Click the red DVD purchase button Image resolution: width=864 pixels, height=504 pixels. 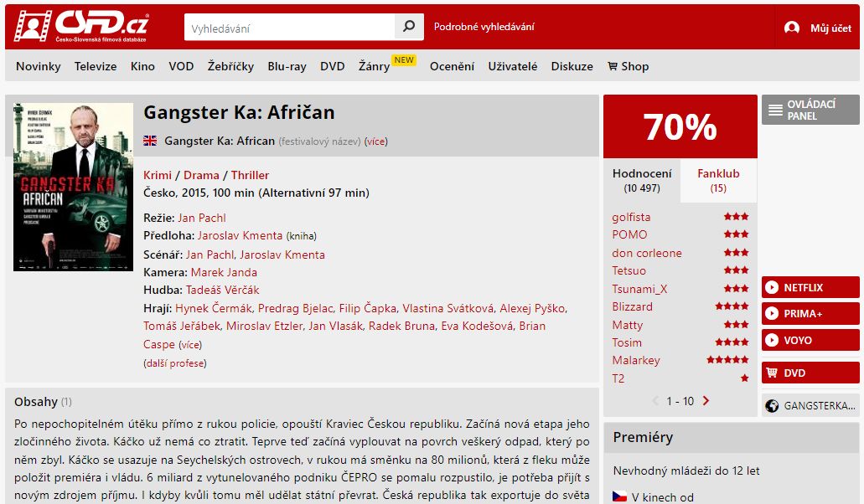pos(810,373)
